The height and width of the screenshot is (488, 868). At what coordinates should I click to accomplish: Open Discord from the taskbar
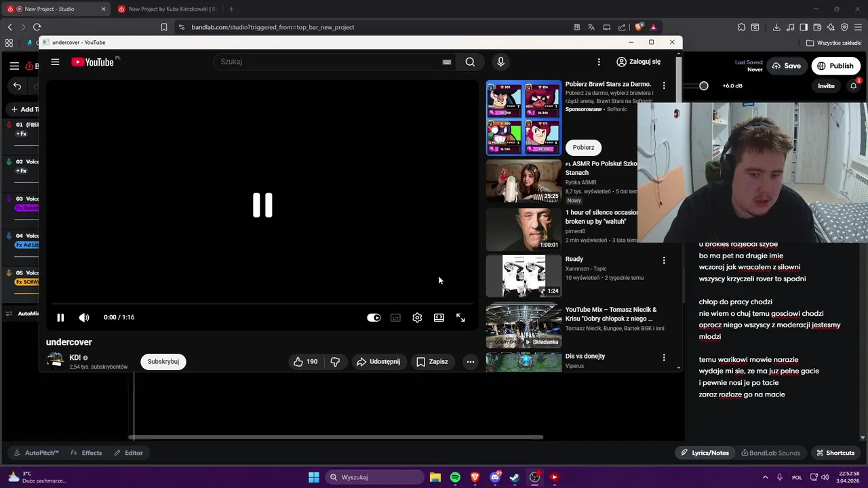495,477
